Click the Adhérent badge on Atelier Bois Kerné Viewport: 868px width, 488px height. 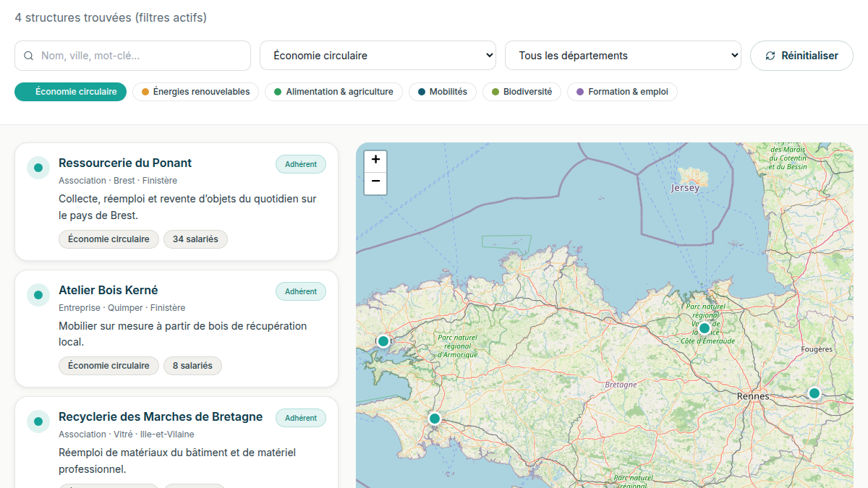click(301, 291)
